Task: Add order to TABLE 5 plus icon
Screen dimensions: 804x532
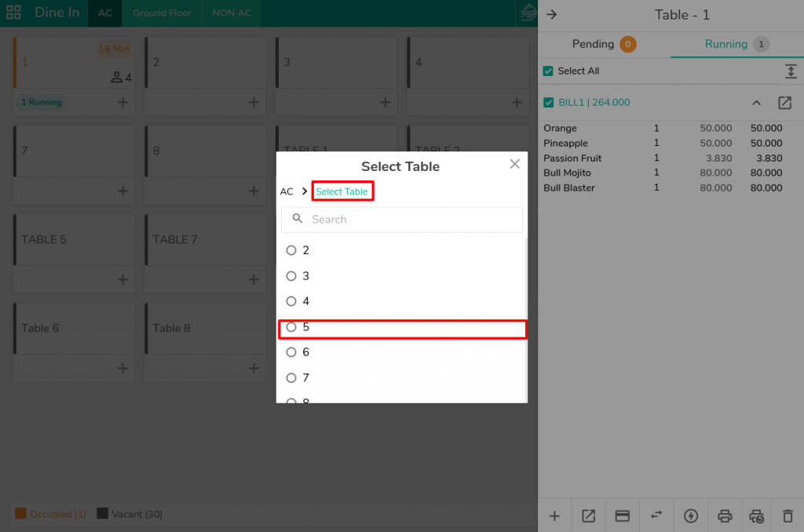Action: point(122,279)
